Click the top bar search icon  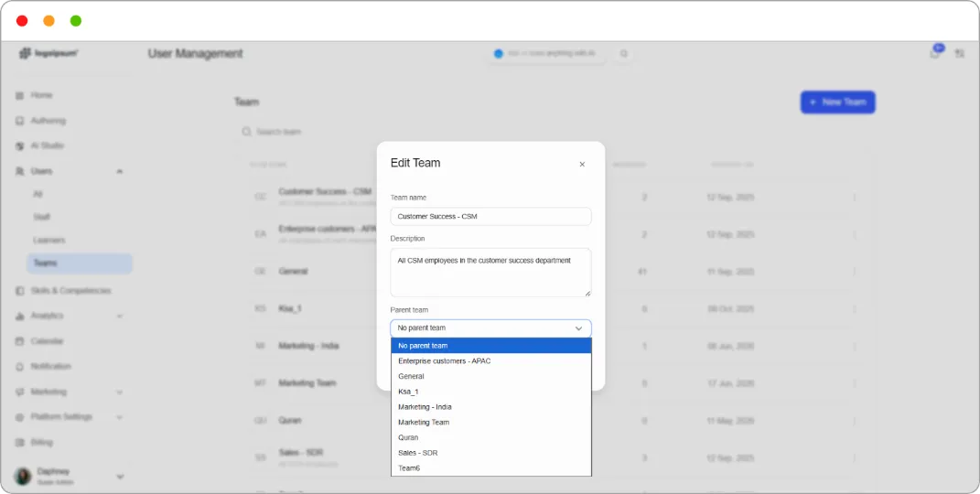(x=624, y=54)
